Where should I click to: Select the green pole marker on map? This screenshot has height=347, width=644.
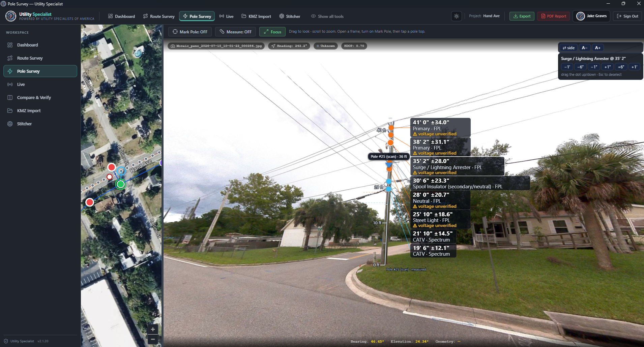120,184
